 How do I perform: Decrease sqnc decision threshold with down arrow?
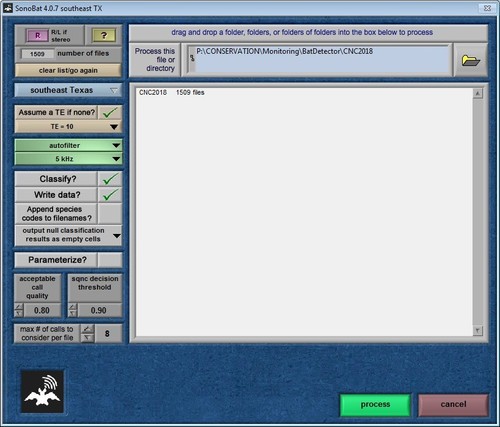pyautogui.click(x=73, y=314)
